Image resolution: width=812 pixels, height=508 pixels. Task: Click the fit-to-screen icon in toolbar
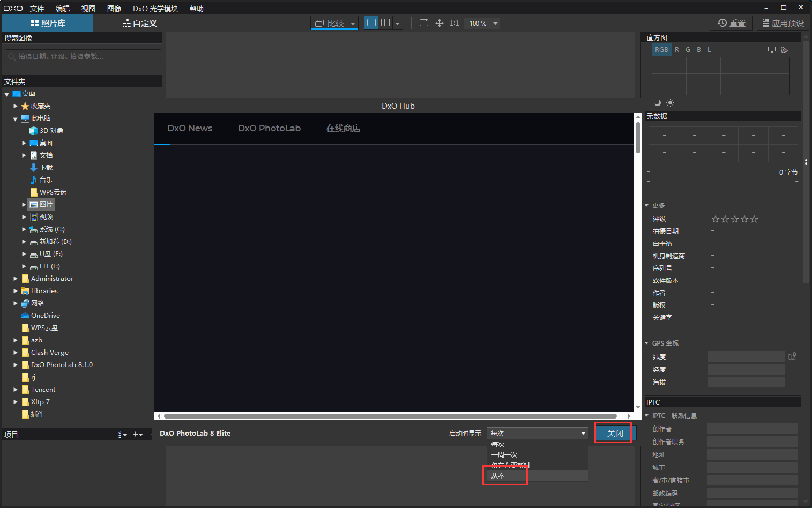pos(424,23)
